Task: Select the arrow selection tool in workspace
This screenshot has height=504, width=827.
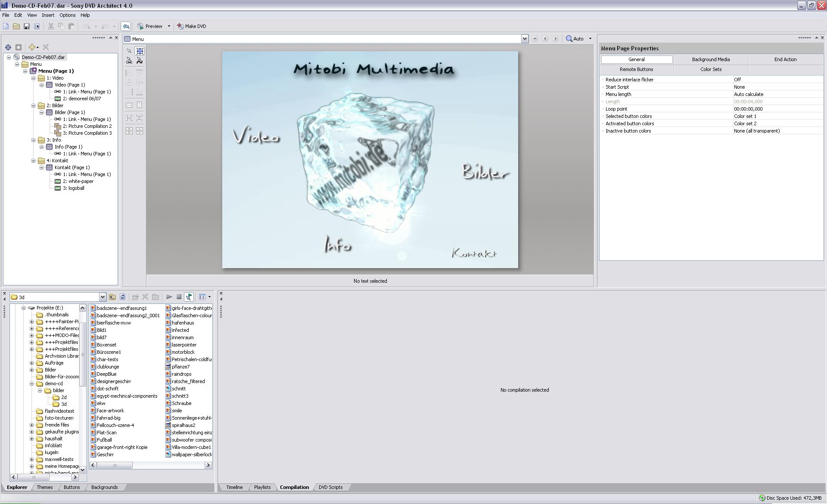Action: coord(129,51)
